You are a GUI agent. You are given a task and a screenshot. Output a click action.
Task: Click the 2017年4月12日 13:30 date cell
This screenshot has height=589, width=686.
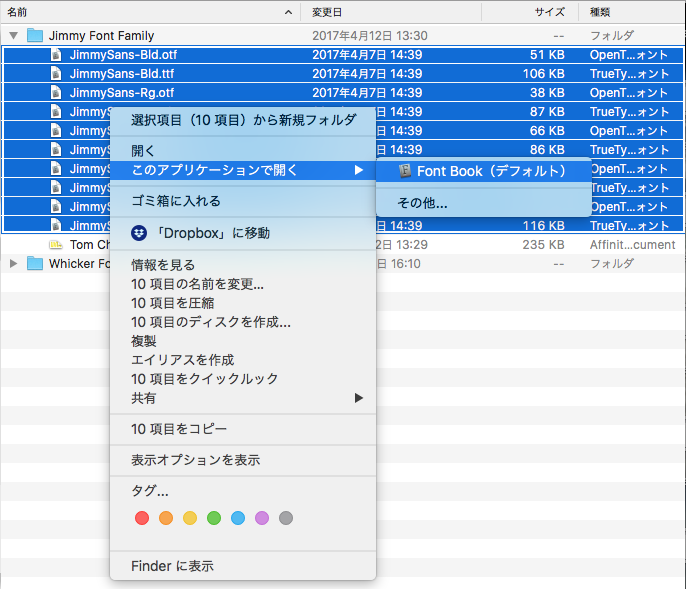pyautogui.click(x=370, y=35)
